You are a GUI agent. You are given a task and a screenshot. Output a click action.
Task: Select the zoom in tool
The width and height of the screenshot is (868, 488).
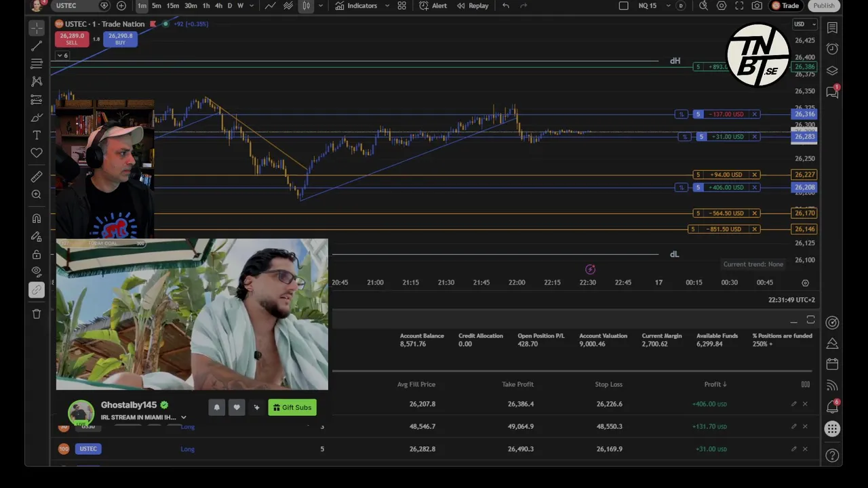[37, 195]
